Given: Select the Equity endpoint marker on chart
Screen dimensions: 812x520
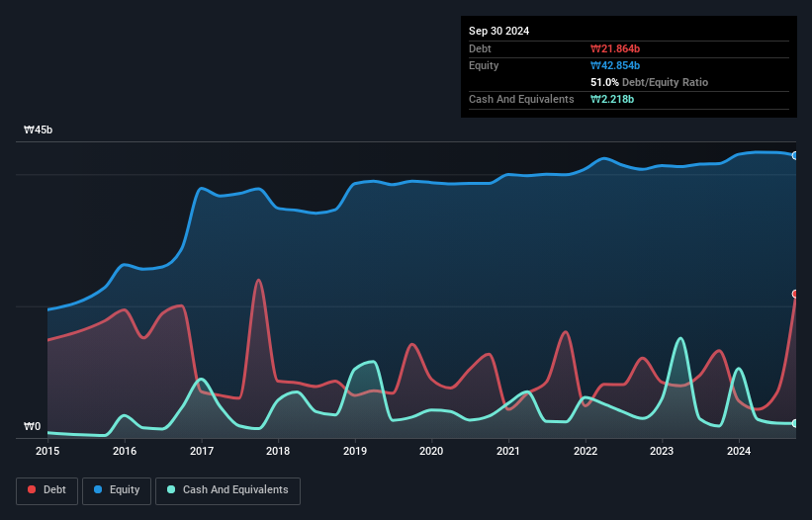Looking at the screenshot, I should [x=795, y=155].
